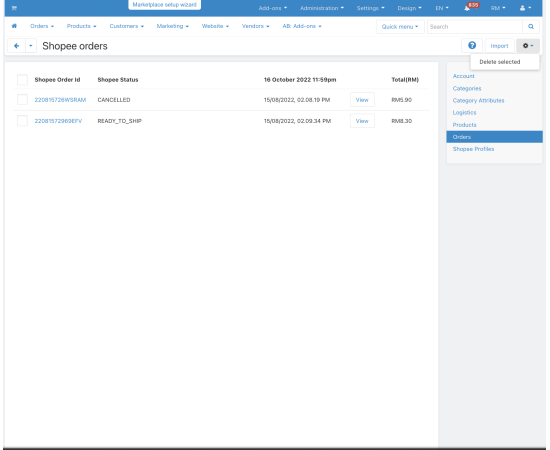This screenshot has width=550, height=450.
Task: Select checkbox for order 220815726WSRAM
Action: click(x=22, y=100)
